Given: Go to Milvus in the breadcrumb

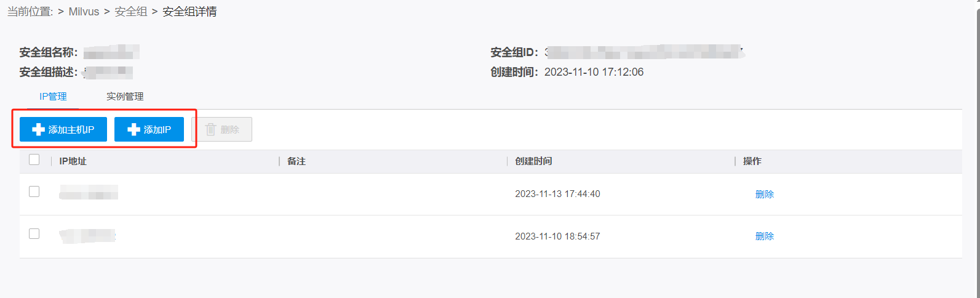Looking at the screenshot, I should point(84,12).
